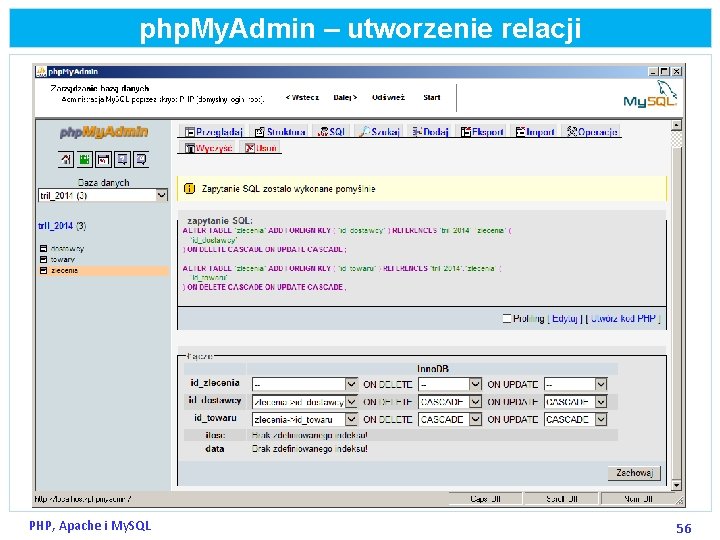Click the scrollbar down arrow
Screen dimensions: 720x540
point(676,485)
